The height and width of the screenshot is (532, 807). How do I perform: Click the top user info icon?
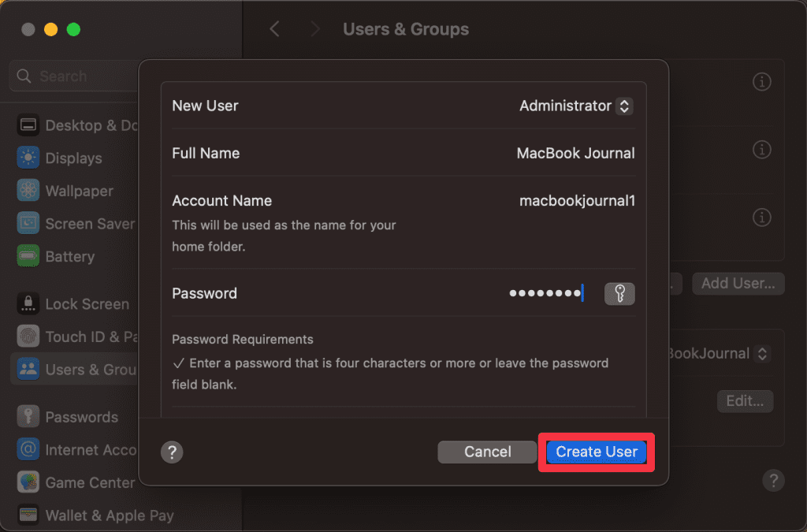point(761,82)
